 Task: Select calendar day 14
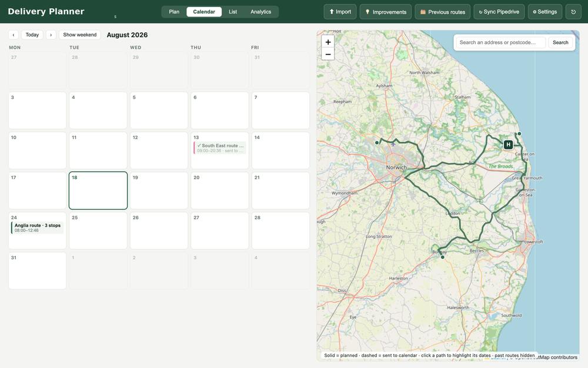tap(280, 151)
